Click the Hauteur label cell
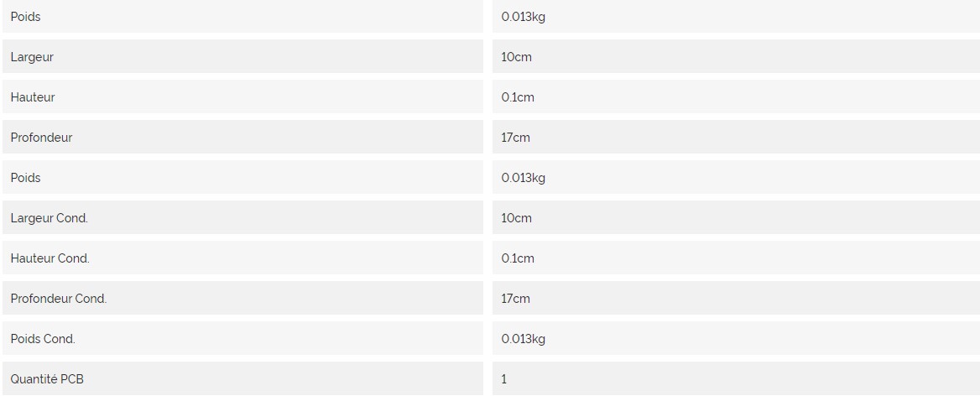This screenshot has width=980, height=396. 33,97
